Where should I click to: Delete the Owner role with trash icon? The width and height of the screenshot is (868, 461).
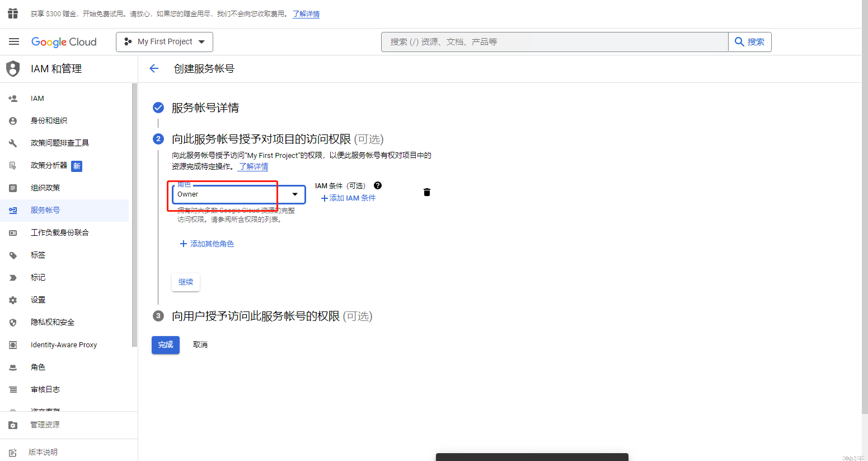[427, 192]
